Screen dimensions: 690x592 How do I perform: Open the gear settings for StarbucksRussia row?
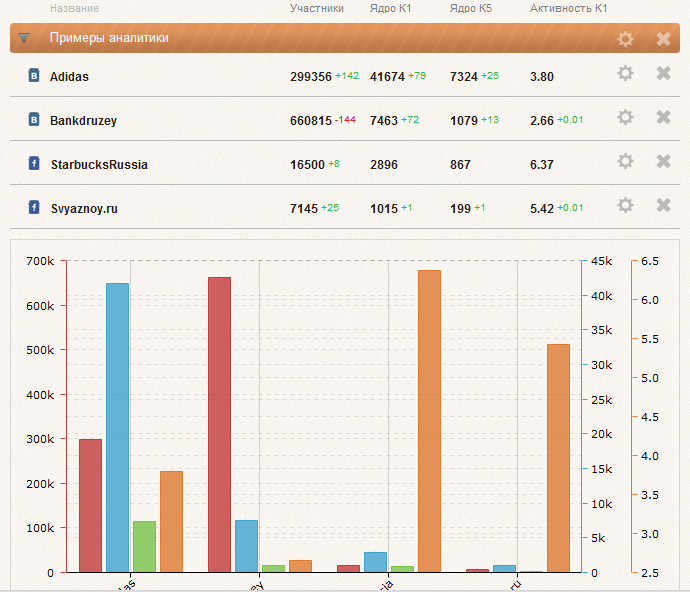(625, 161)
